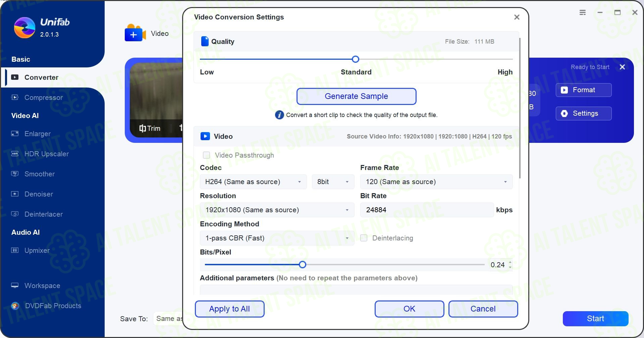Click the Bits/Pixel slider handle
This screenshot has width=644, height=338.
point(303,265)
